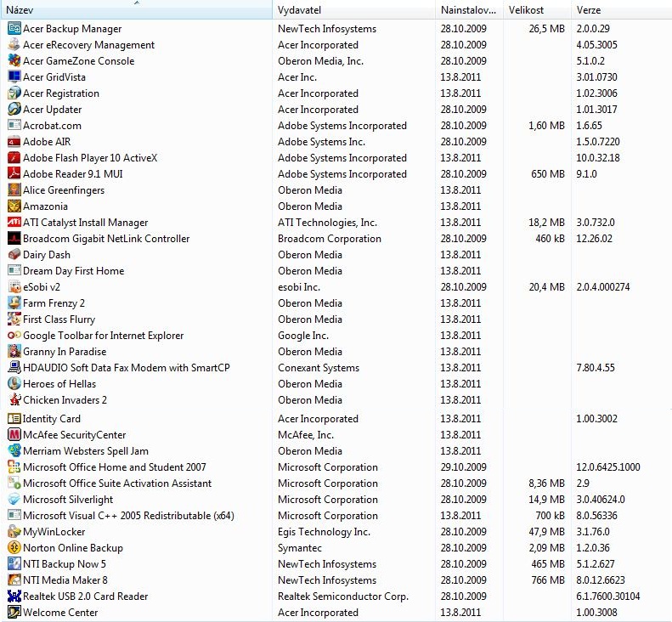Sort by the Verze column header
The height and width of the screenshot is (622, 672).
coord(621,9)
